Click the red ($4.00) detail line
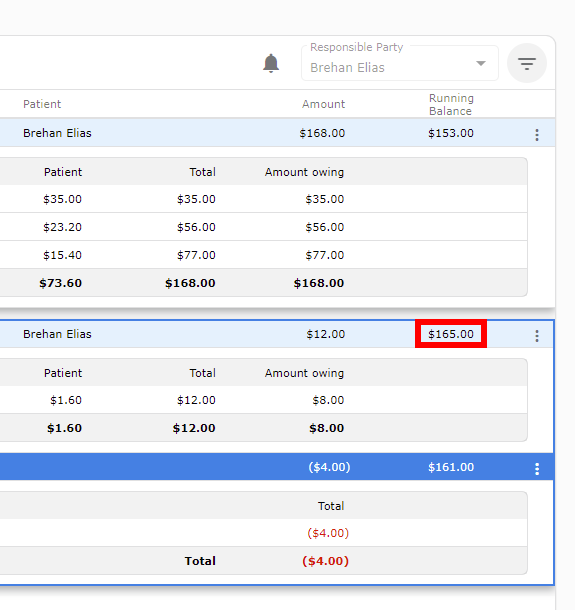 (x=328, y=533)
